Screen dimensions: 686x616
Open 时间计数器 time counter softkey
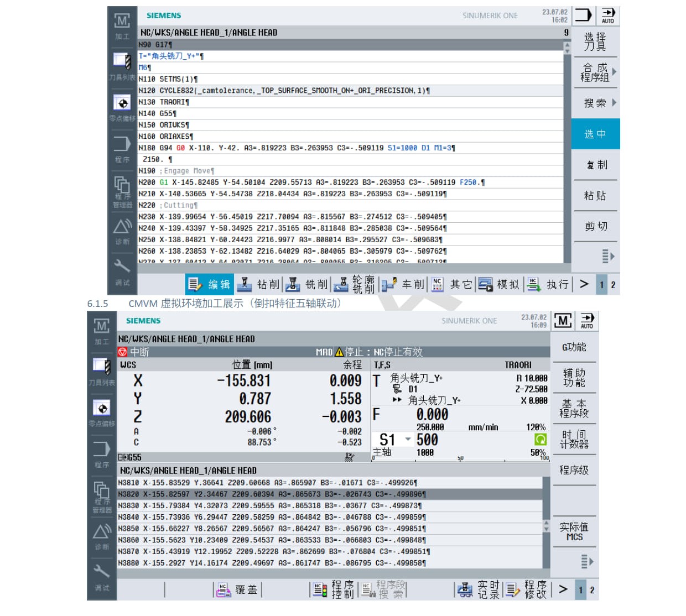point(574,439)
